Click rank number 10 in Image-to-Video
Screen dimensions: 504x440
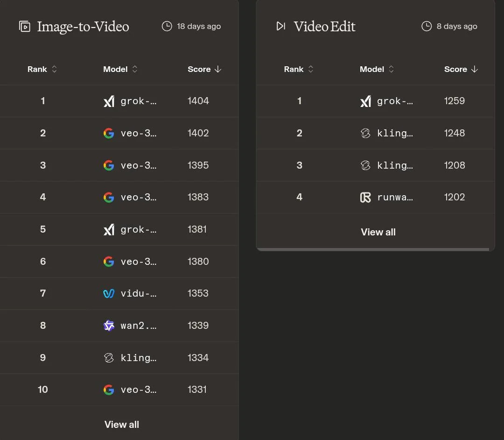pyautogui.click(x=43, y=390)
